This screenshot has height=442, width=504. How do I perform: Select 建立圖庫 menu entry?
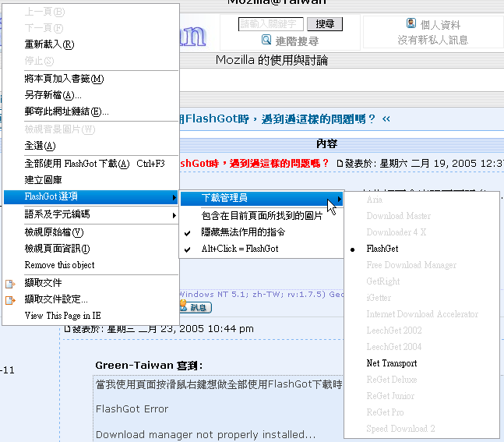[x=90, y=180]
